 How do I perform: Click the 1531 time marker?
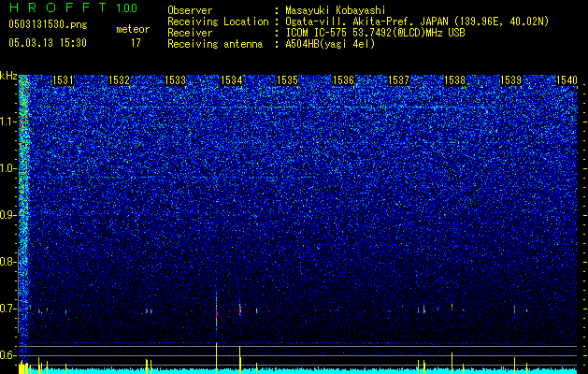pyautogui.click(x=63, y=79)
